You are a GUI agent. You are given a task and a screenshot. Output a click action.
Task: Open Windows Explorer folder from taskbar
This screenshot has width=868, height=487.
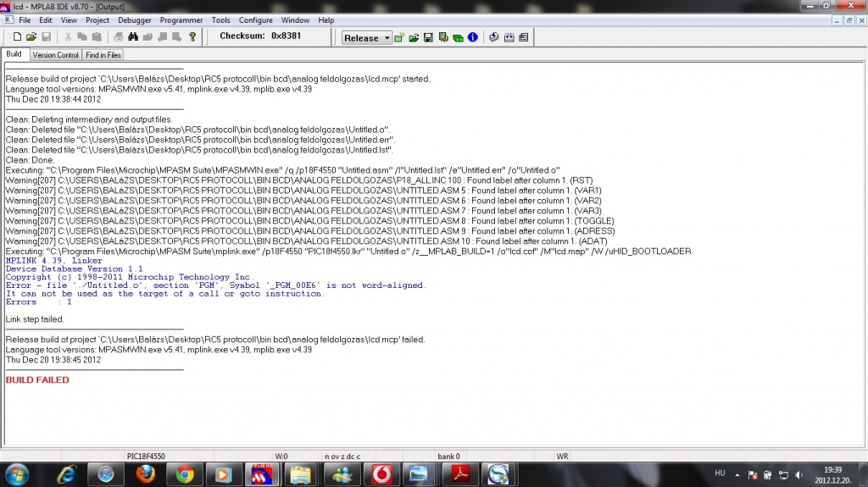301,475
